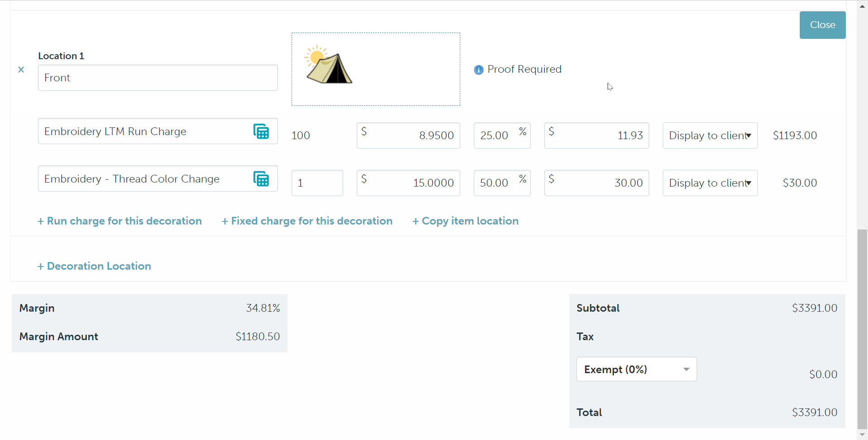This screenshot has width=868, height=440.
Task: Click the scrollbar up arrow
Action: tap(862, 6)
